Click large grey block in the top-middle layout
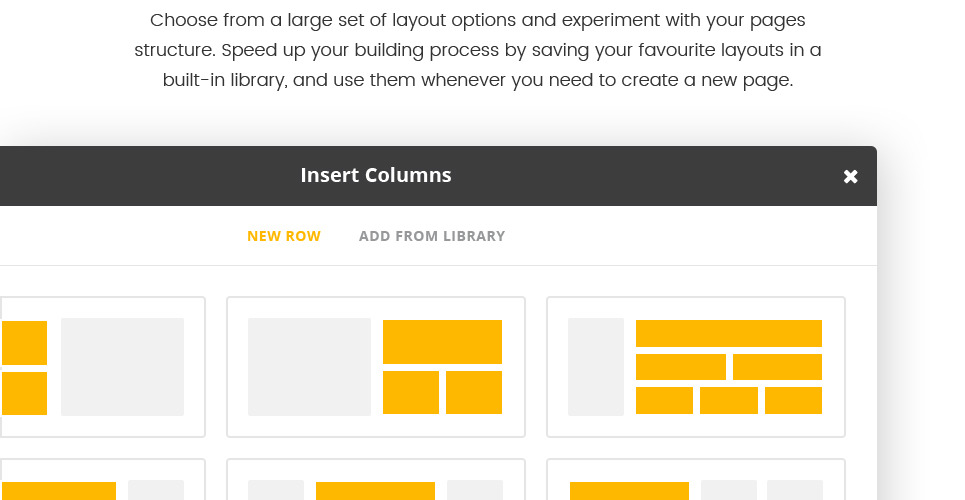 (309, 367)
